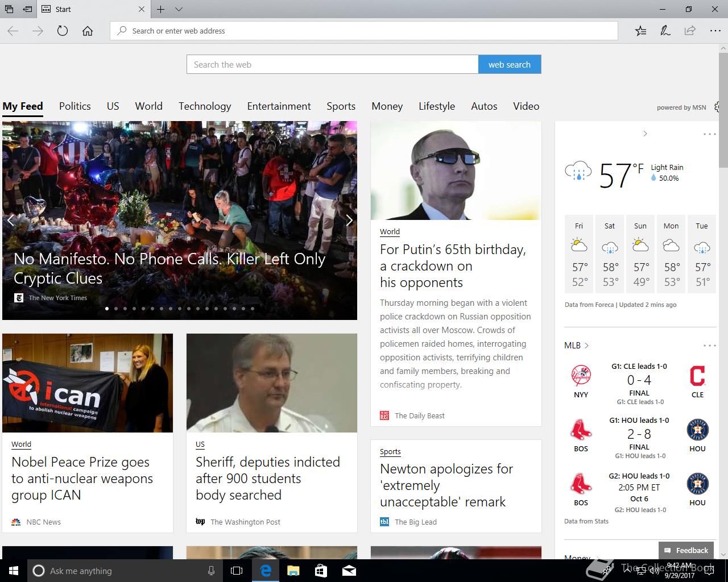Open the Entertainment tab
This screenshot has height=582, width=728.
pyautogui.click(x=279, y=106)
